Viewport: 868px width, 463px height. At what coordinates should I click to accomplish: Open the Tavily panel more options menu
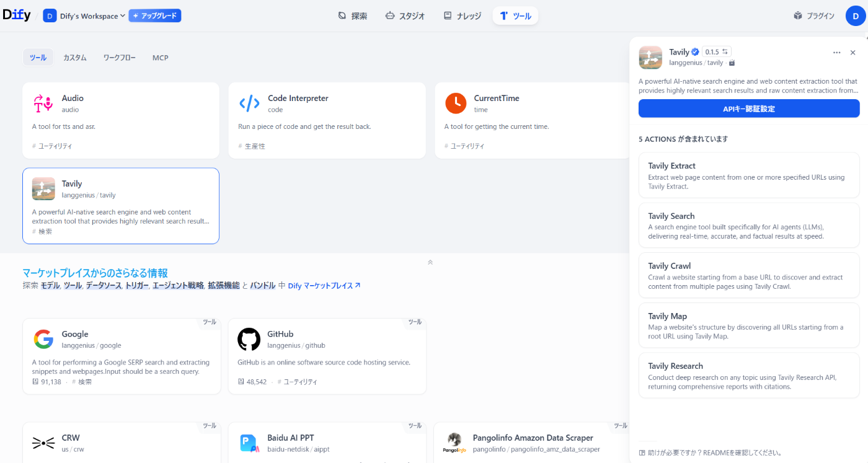point(837,53)
